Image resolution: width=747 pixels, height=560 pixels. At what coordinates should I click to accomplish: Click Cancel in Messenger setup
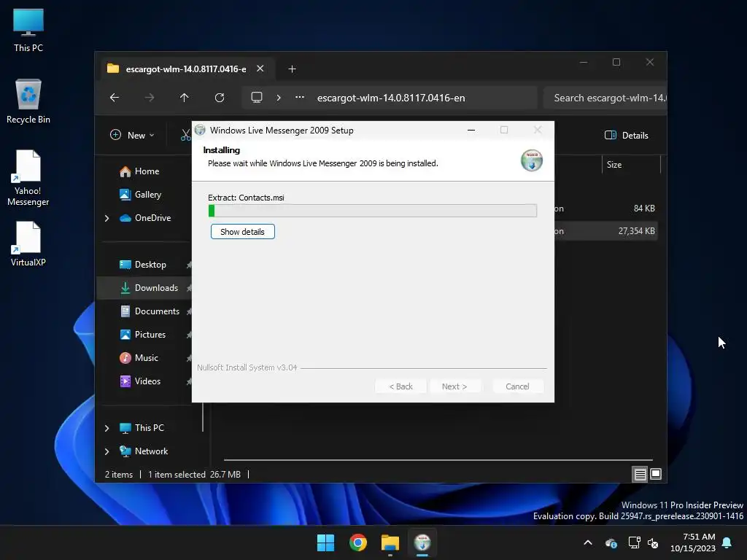(517, 386)
